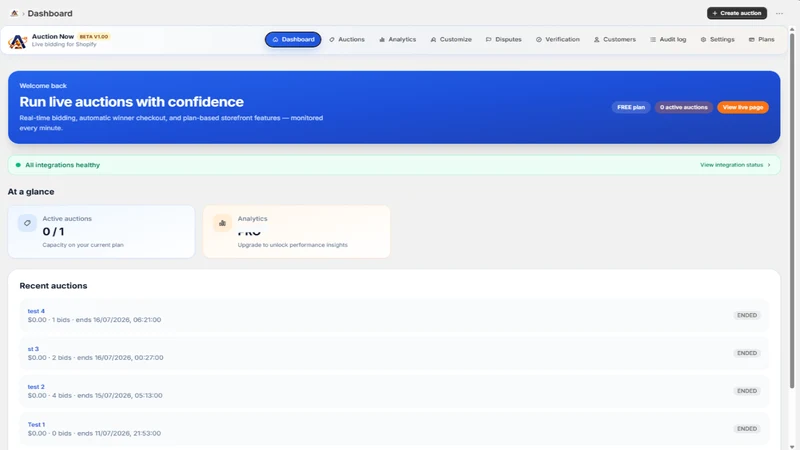Image resolution: width=800 pixels, height=450 pixels.
Task: Go to the Customize tab
Action: (x=451, y=39)
